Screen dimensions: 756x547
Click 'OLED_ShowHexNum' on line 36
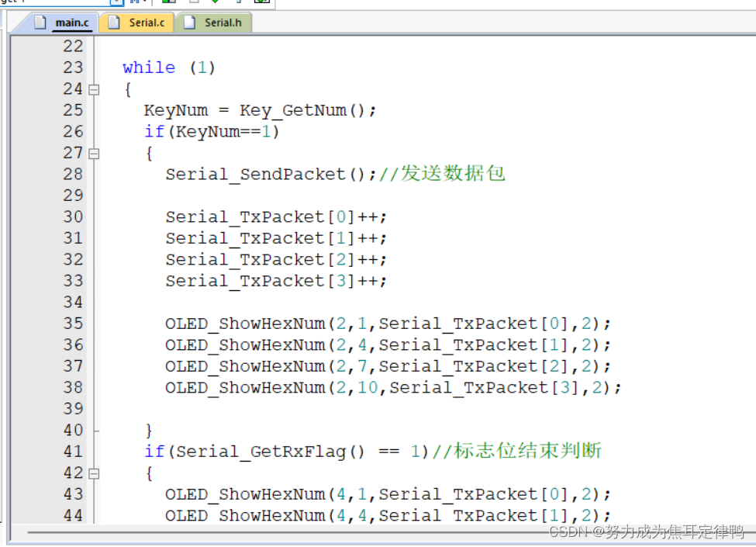246,345
